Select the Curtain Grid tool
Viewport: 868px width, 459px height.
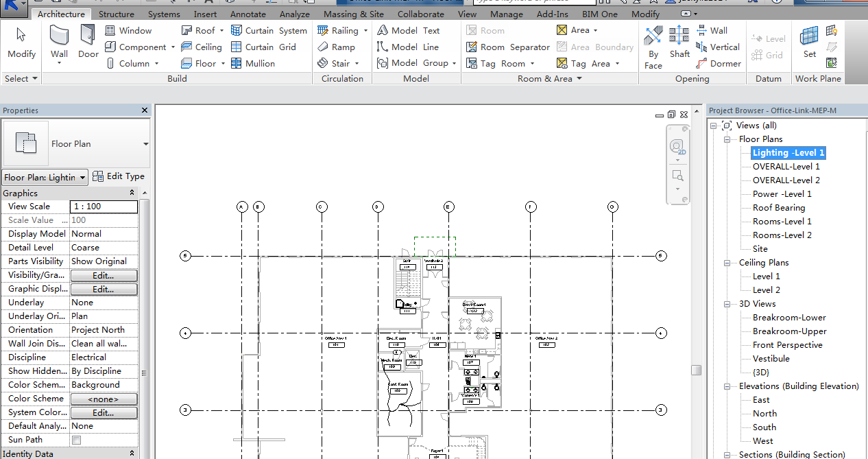point(263,47)
